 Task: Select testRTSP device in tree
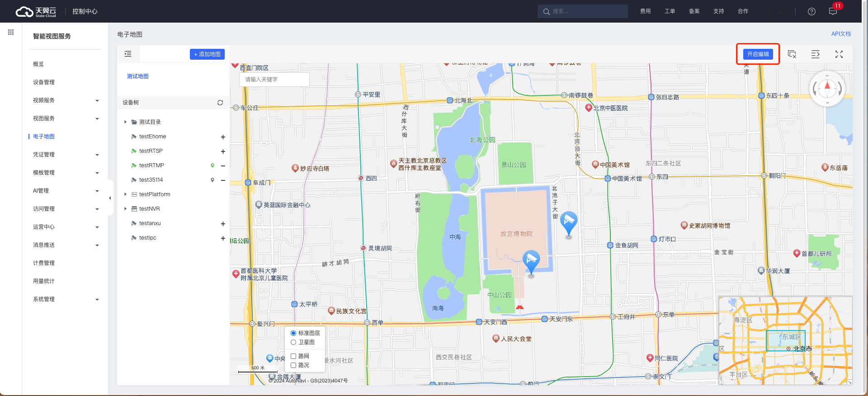coord(151,151)
